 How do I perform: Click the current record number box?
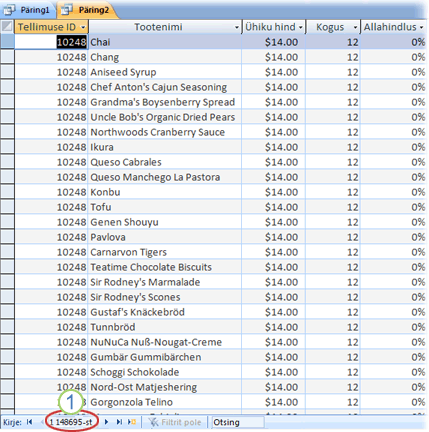coord(71,422)
